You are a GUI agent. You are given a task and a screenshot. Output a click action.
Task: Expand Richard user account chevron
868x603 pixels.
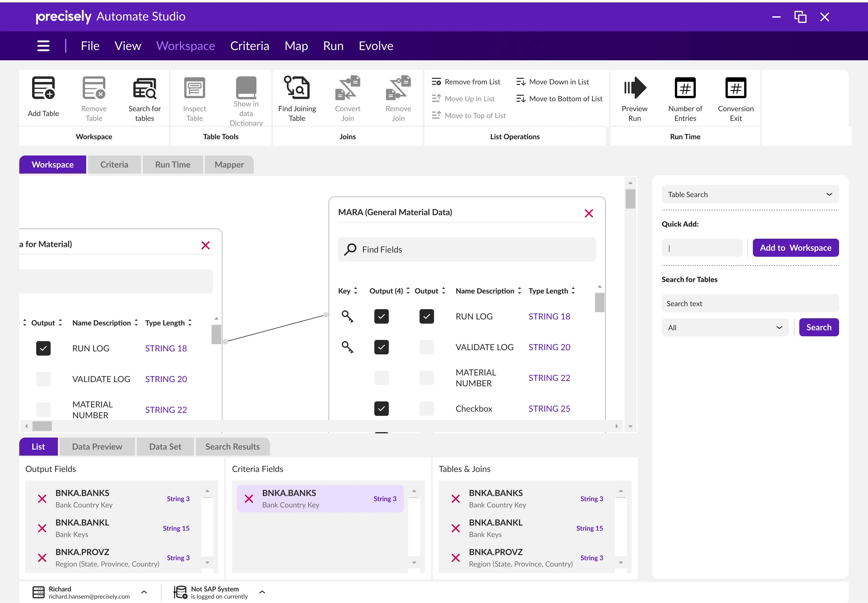(144, 592)
